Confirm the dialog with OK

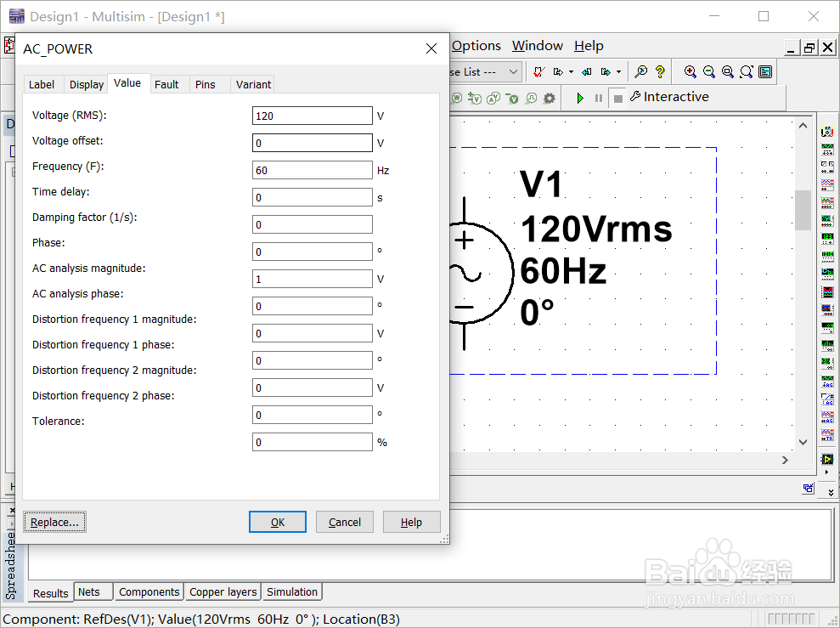278,522
